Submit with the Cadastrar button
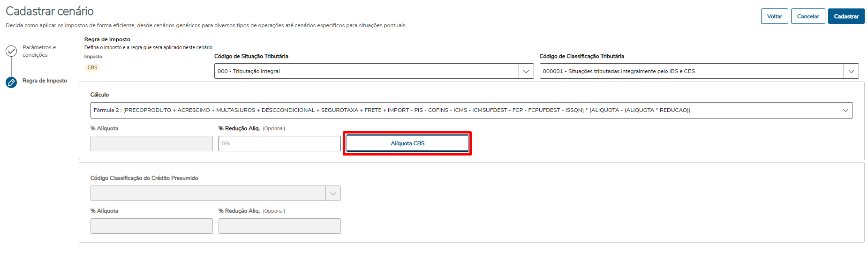 tap(846, 16)
